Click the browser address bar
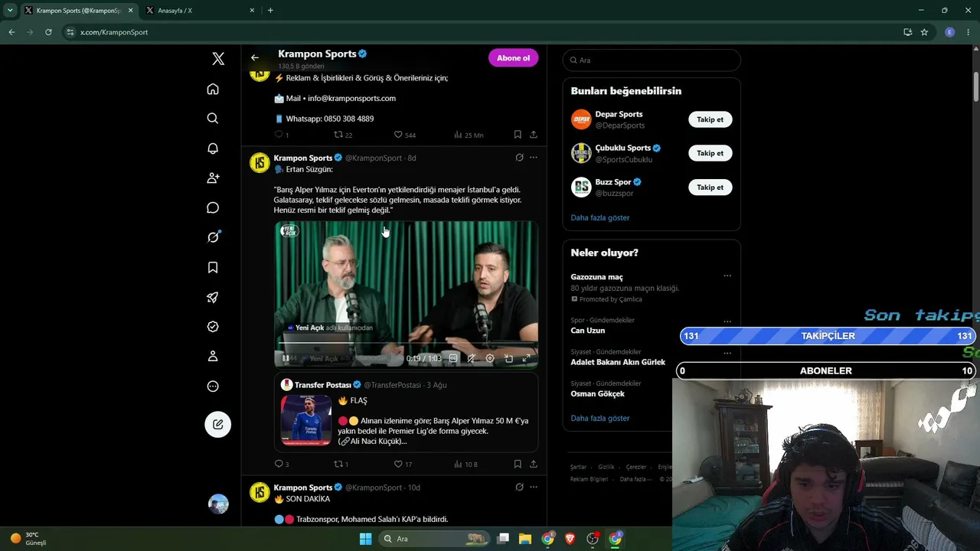Image resolution: width=980 pixels, height=551 pixels. click(x=482, y=32)
